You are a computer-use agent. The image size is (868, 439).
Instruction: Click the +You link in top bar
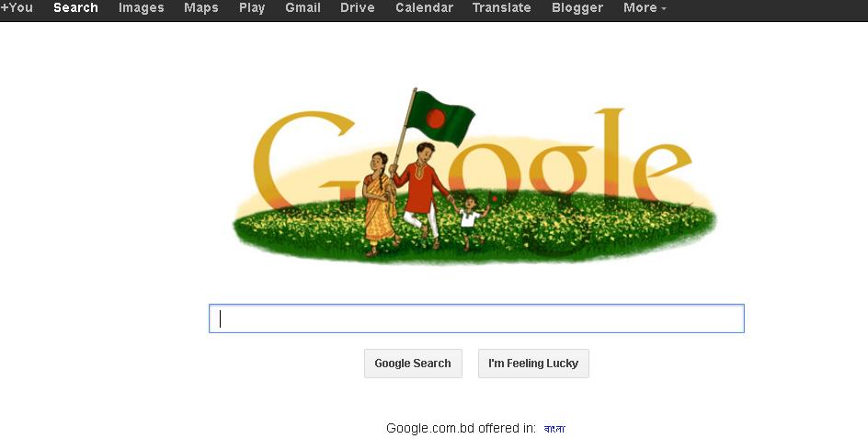click(17, 7)
